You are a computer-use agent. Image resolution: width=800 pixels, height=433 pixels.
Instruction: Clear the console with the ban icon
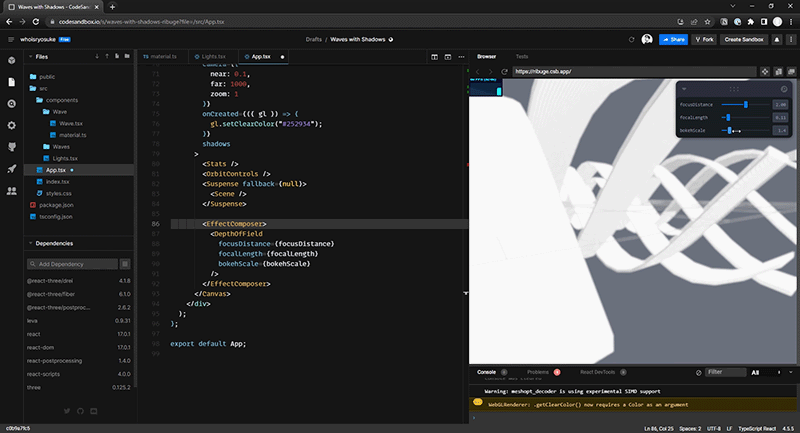tap(698, 372)
